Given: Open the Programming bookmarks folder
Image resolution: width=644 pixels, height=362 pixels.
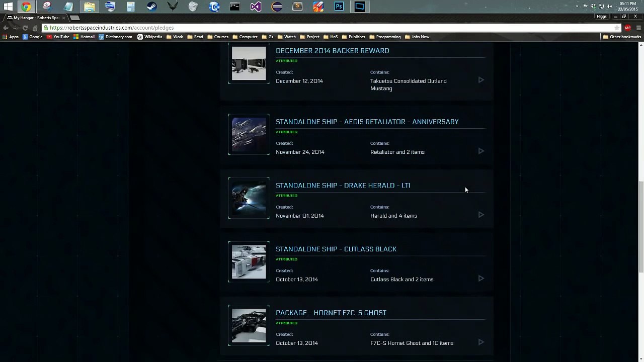Looking at the screenshot, I should (x=385, y=37).
